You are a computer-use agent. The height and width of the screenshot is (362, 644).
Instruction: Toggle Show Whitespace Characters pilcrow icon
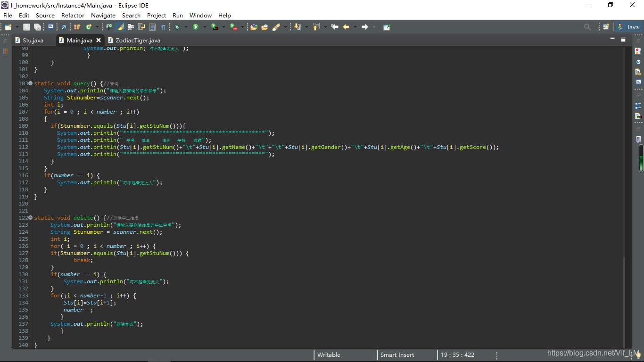pos(163,27)
